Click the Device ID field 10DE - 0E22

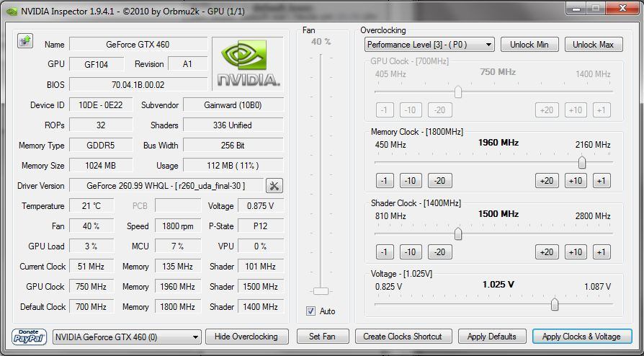click(x=101, y=104)
